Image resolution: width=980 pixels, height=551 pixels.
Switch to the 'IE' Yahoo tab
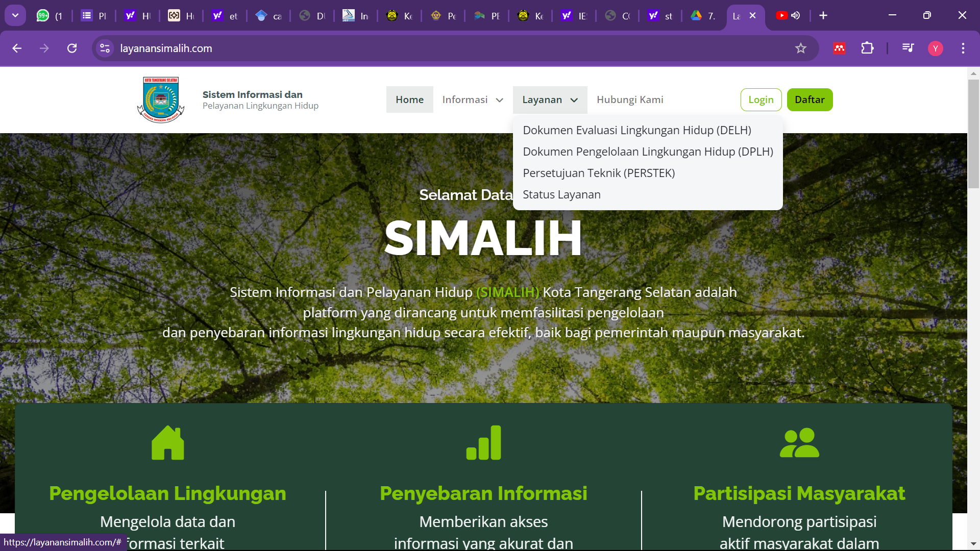click(x=574, y=16)
